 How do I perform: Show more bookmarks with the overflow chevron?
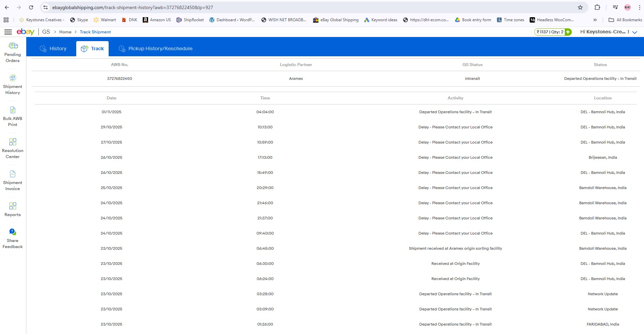595,20
